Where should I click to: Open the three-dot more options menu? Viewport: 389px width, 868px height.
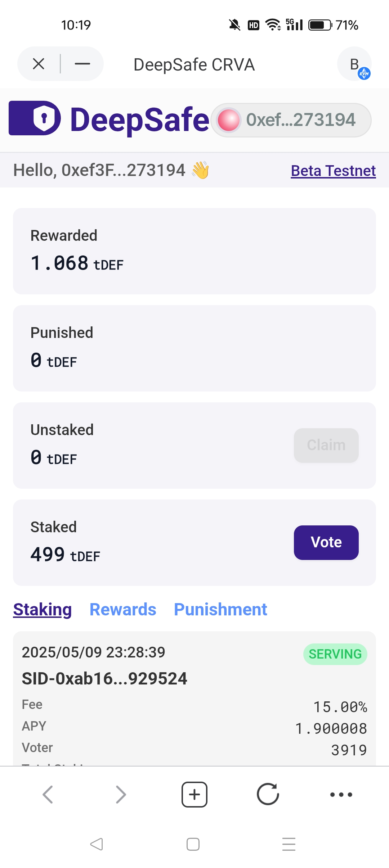pyautogui.click(x=341, y=794)
